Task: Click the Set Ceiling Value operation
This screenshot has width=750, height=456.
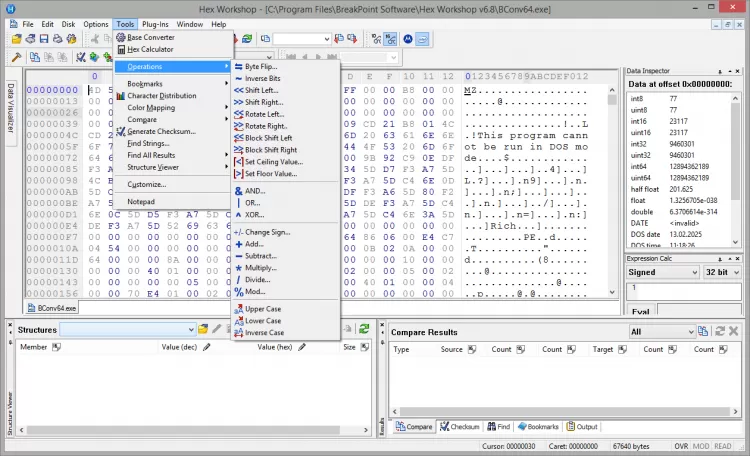Action: 273,161
